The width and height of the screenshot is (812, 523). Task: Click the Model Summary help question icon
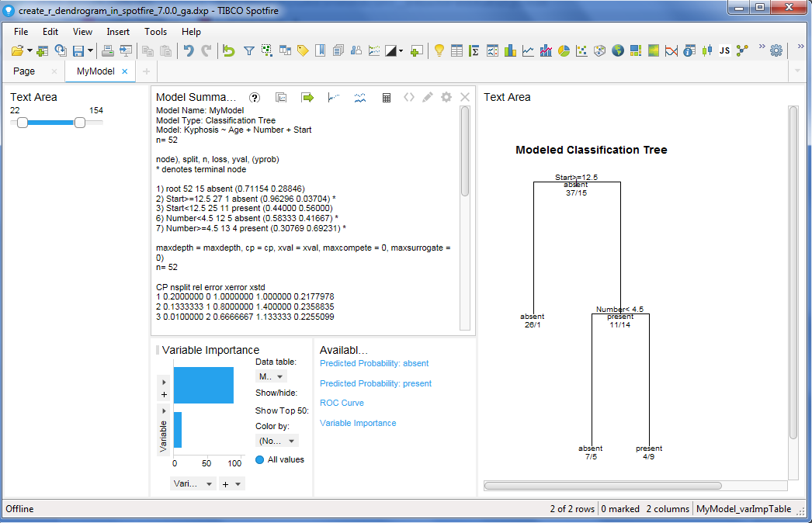(255, 97)
